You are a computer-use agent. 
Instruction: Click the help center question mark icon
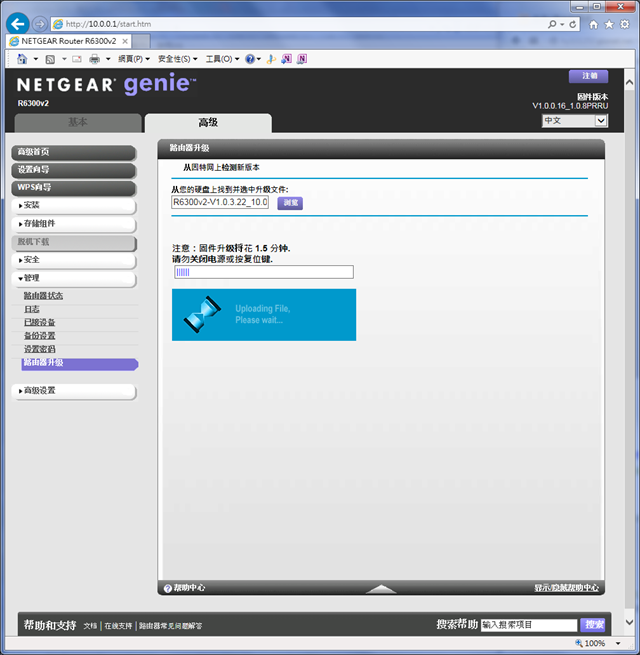click(x=168, y=588)
